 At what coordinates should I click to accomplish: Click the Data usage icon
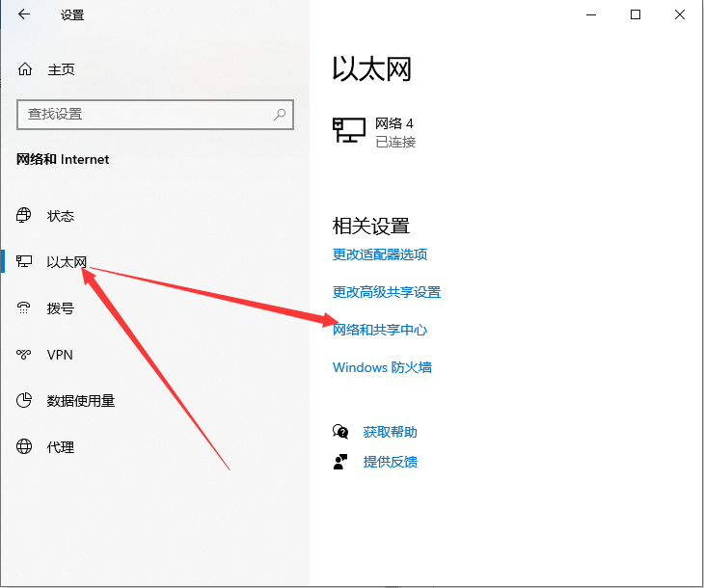[x=25, y=401]
